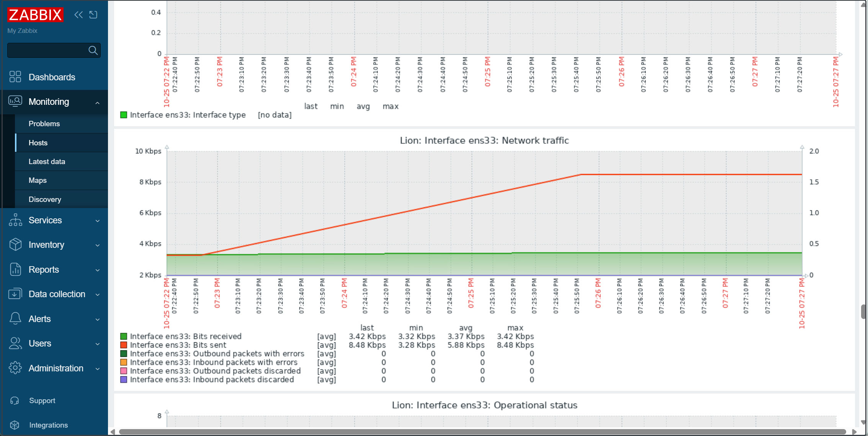Go to the Maps page

38,180
